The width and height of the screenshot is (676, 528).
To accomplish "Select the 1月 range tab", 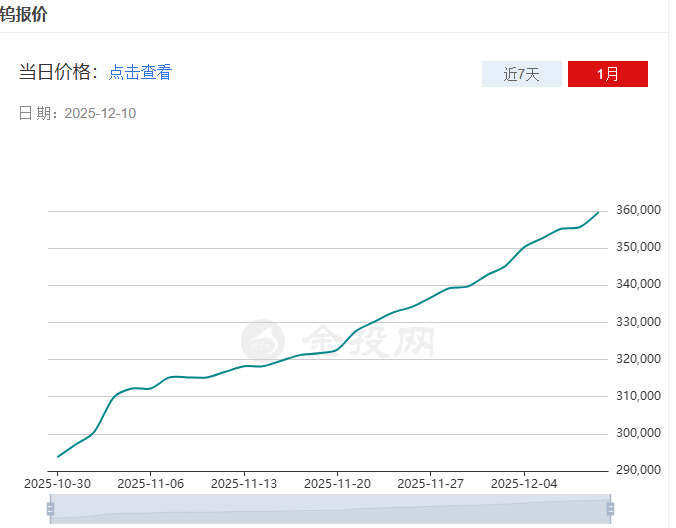I will 607,74.
